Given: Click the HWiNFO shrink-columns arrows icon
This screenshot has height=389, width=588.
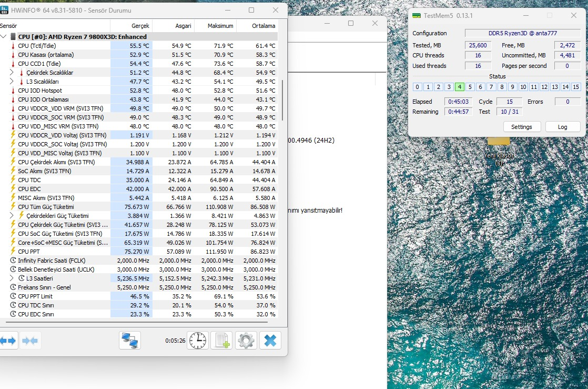Looking at the screenshot, I should (x=30, y=341).
